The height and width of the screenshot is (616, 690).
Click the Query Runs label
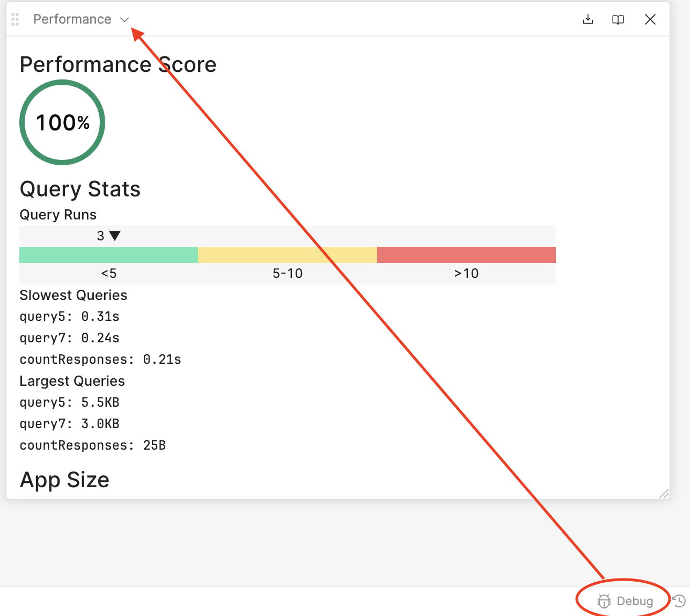coord(58,215)
